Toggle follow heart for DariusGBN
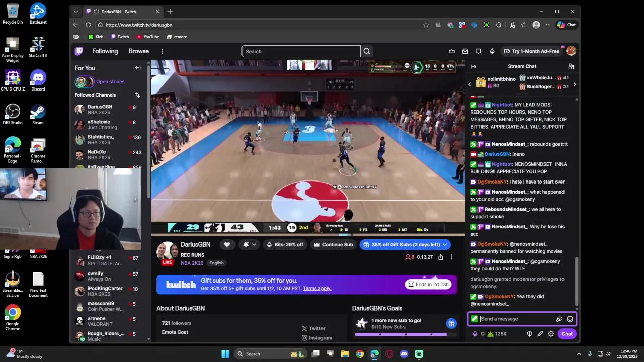 (227, 245)
